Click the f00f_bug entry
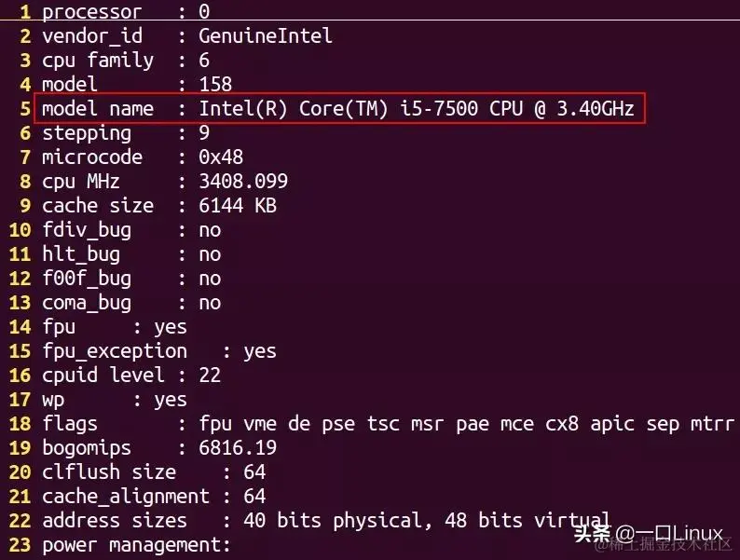This screenshot has height=560, width=740. [131, 279]
